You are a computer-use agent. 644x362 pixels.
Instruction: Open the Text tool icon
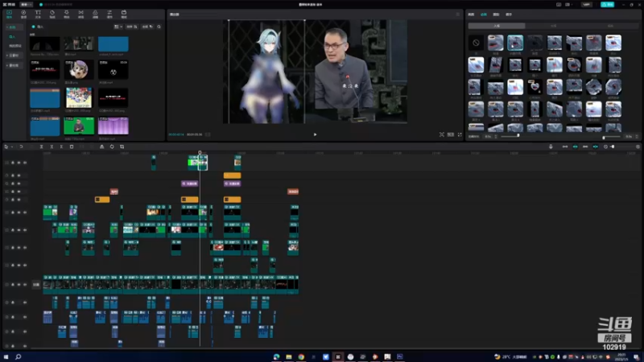(x=38, y=14)
